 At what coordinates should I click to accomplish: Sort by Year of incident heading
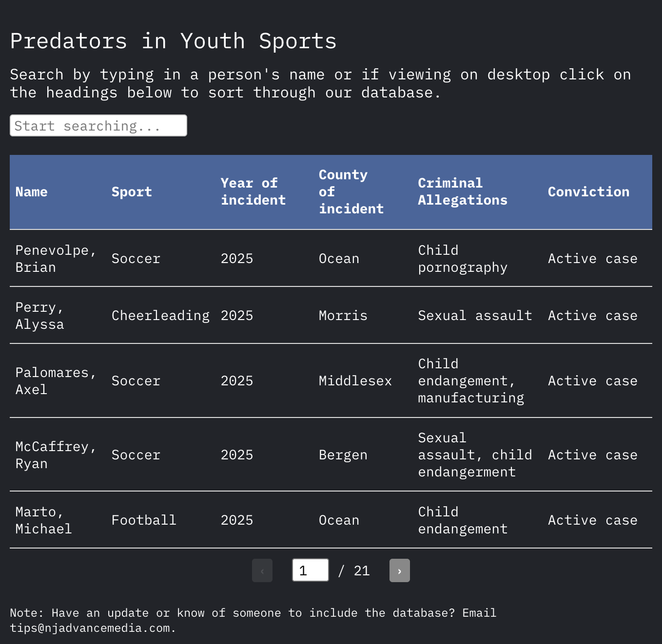click(253, 192)
